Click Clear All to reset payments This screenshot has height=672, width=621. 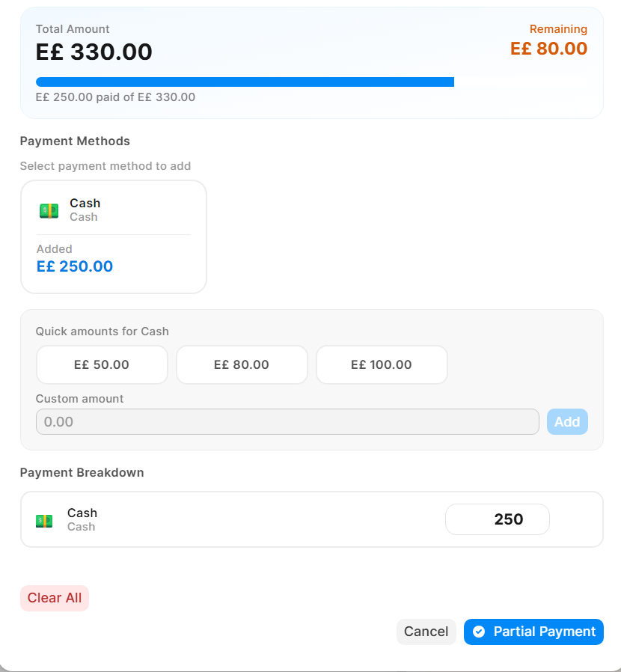pos(55,598)
